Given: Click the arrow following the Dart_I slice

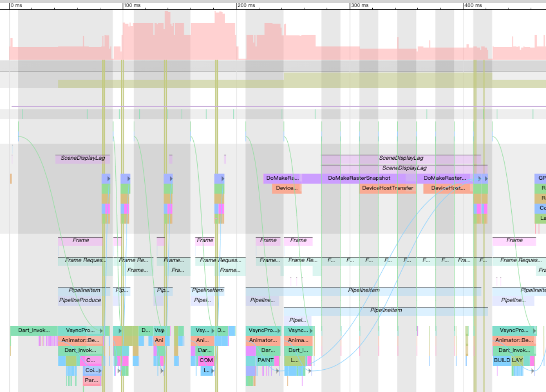Looking at the screenshot, I should (310, 371).
